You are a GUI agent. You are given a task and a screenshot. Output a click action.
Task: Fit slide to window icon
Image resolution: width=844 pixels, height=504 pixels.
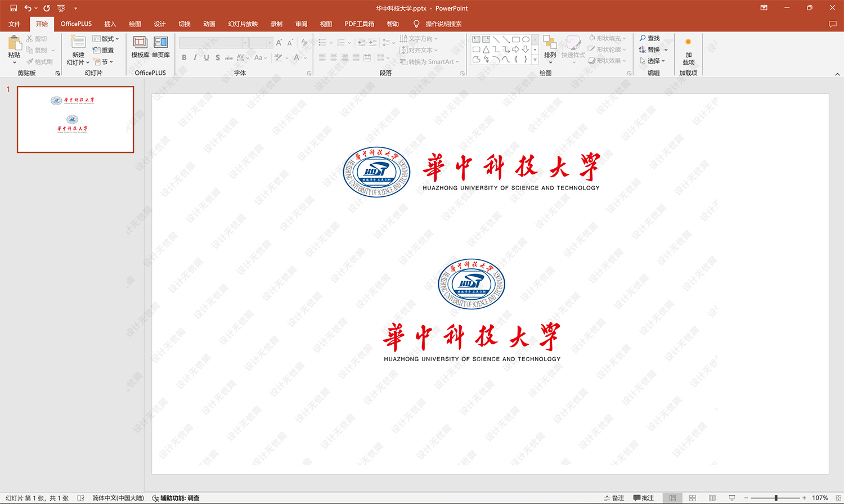[838, 498]
